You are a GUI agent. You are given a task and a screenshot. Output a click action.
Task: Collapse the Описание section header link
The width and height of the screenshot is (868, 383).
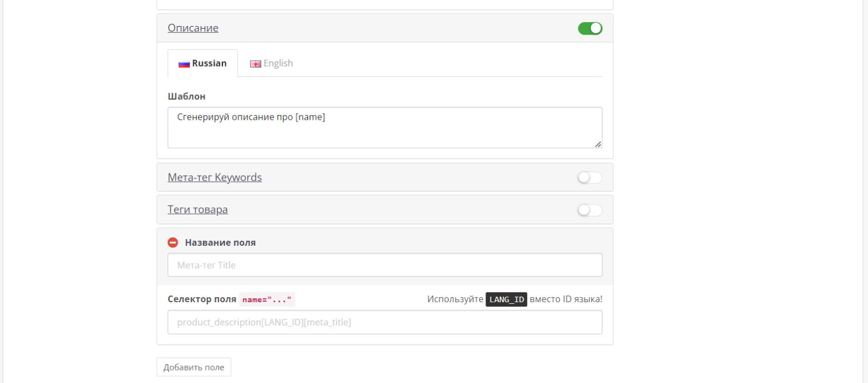pos(193,28)
